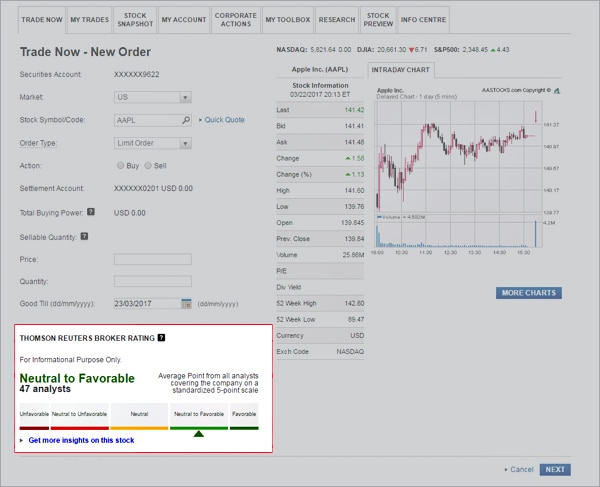Click the green Neutral to Favorable rating bar
This screenshot has height=487, width=600.
click(x=199, y=428)
